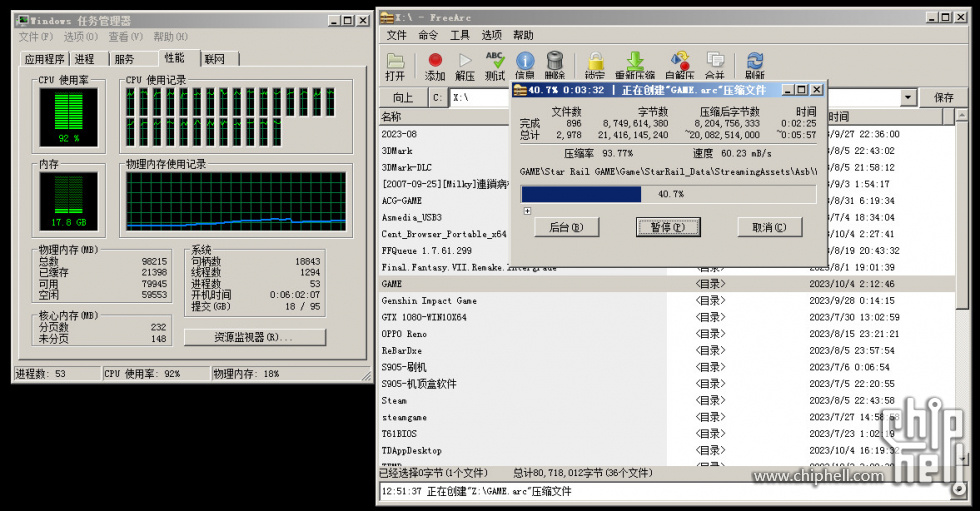Open the 查看(V) menu in Task Manager

click(x=126, y=37)
